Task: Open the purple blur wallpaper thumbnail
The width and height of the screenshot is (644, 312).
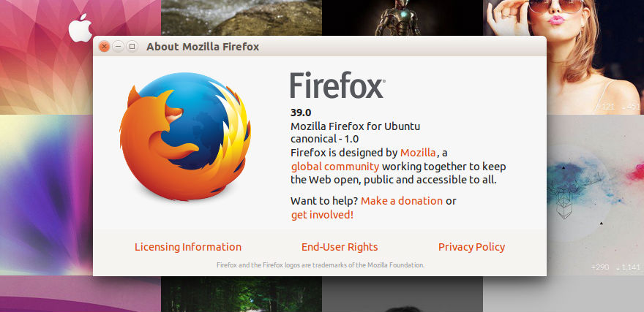Action: point(46,195)
